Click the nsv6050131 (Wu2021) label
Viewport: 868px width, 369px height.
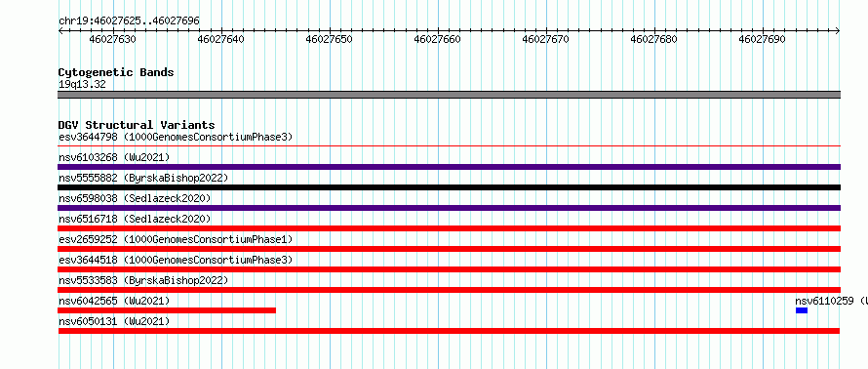click(114, 321)
